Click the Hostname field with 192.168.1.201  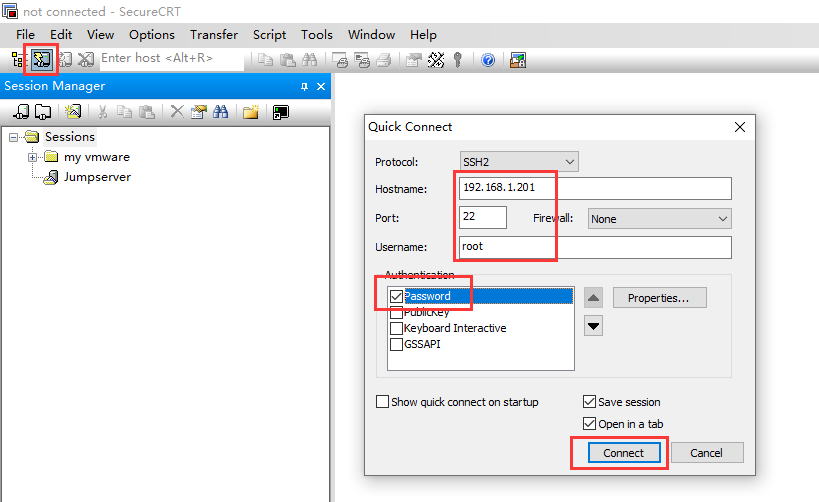point(595,189)
